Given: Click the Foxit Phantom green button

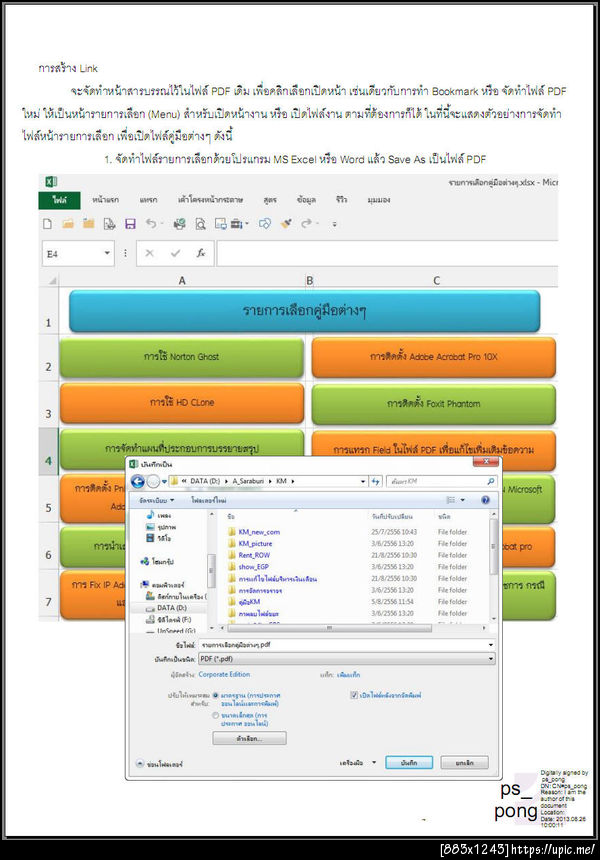Looking at the screenshot, I should (433, 404).
